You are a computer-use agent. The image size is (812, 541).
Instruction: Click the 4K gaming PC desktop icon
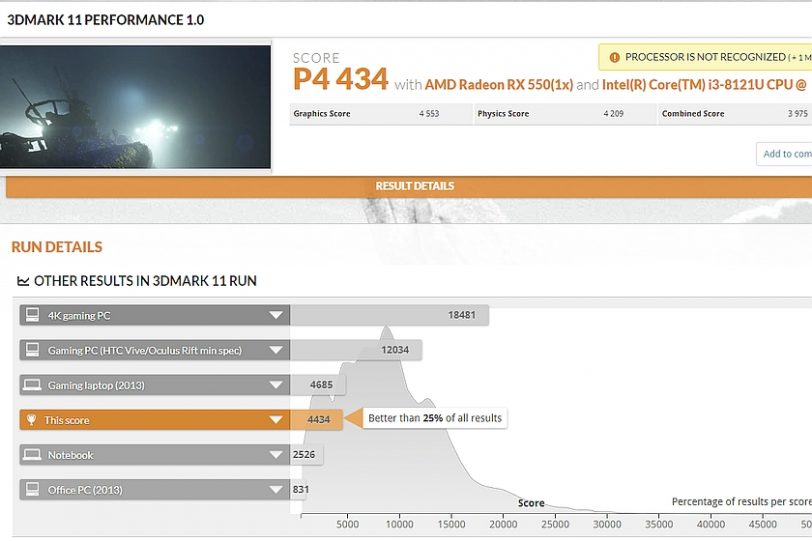[x=33, y=315]
